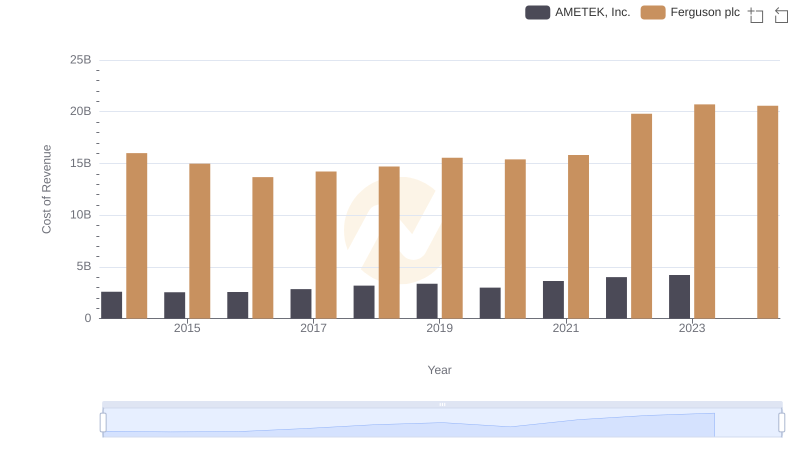Viewport: 800px width, 461px height.
Task: Select the AMETEK bar for 2022
Action: (616, 298)
